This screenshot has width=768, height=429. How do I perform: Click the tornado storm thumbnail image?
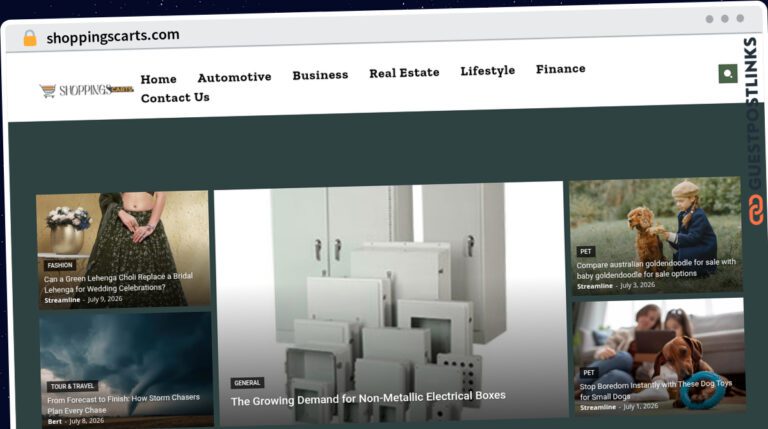pos(126,370)
